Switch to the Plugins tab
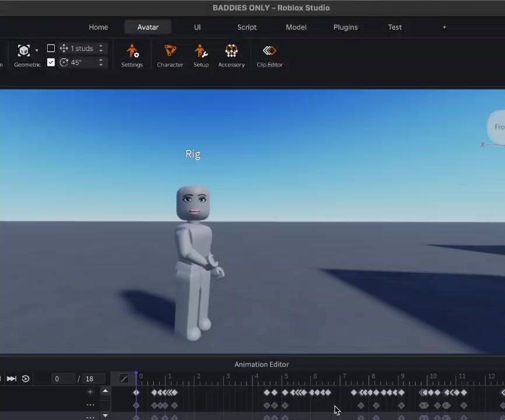The height and width of the screenshot is (420, 505). pos(345,27)
